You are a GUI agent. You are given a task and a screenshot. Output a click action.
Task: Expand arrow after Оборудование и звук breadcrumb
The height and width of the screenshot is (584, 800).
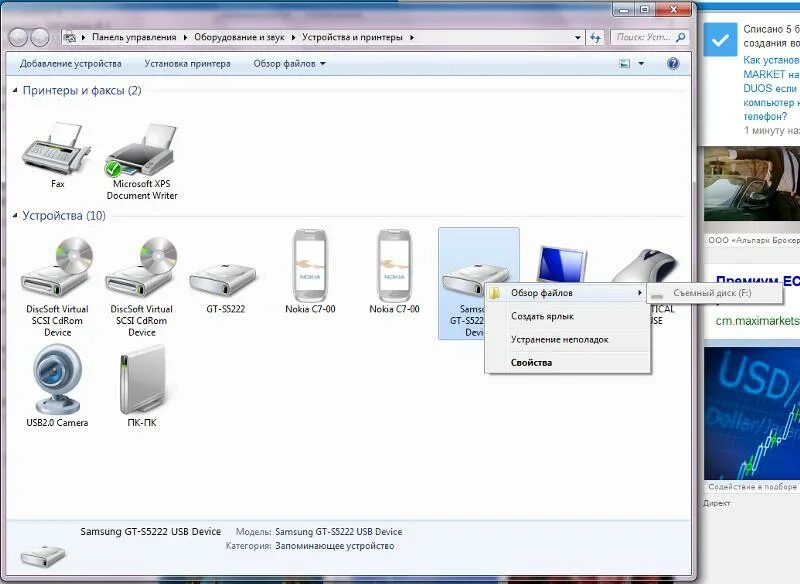click(x=293, y=37)
